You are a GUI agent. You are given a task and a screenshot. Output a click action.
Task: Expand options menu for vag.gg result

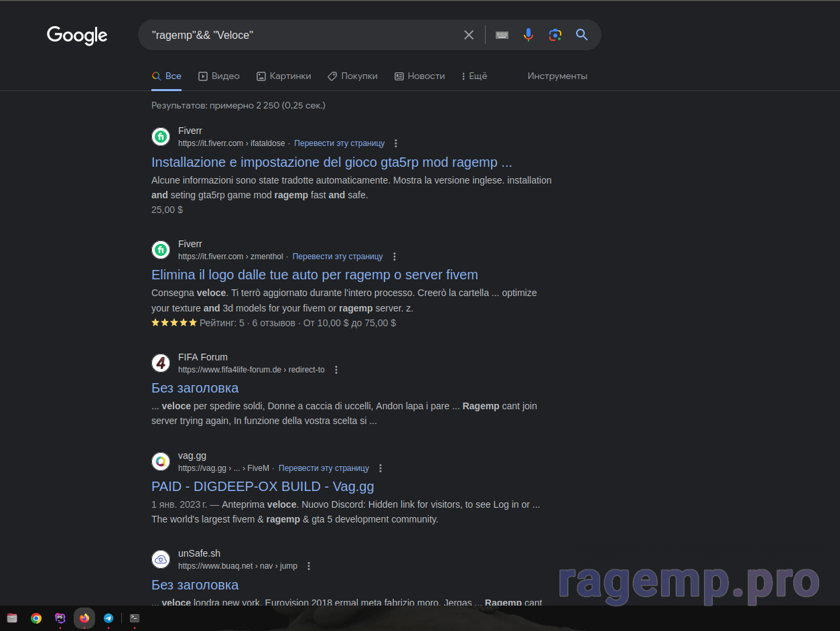[x=380, y=468]
